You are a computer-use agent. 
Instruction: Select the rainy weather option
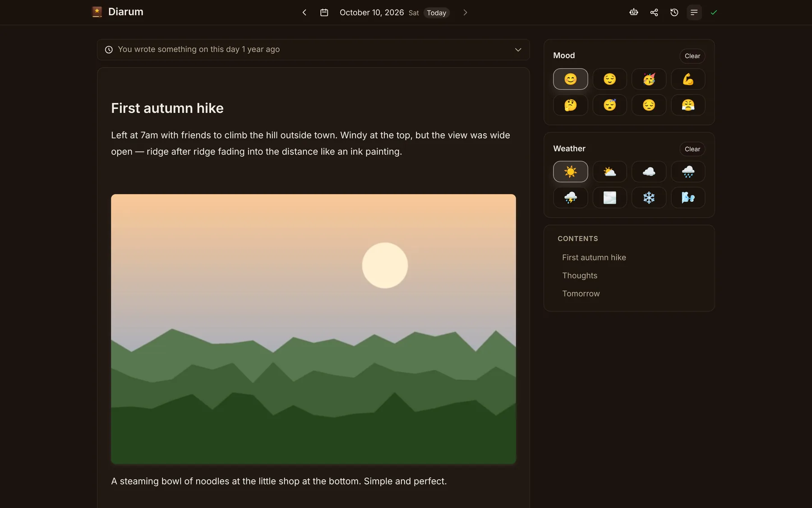(688, 172)
